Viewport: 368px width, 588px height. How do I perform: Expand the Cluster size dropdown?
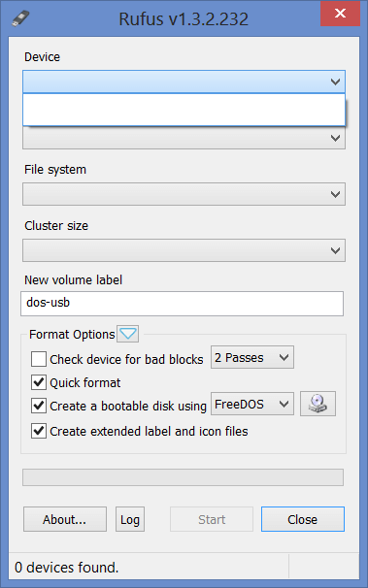click(x=184, y=250)
